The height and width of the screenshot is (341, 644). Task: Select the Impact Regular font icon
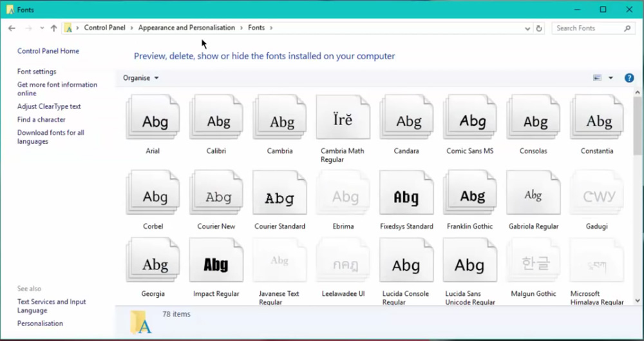coord(216,260)
